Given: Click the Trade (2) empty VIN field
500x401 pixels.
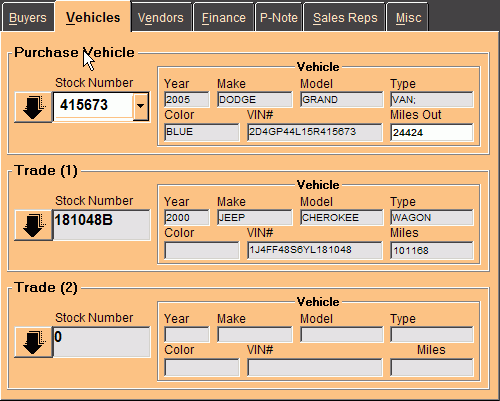Looking at the screenshot, I should coord(315,368).
